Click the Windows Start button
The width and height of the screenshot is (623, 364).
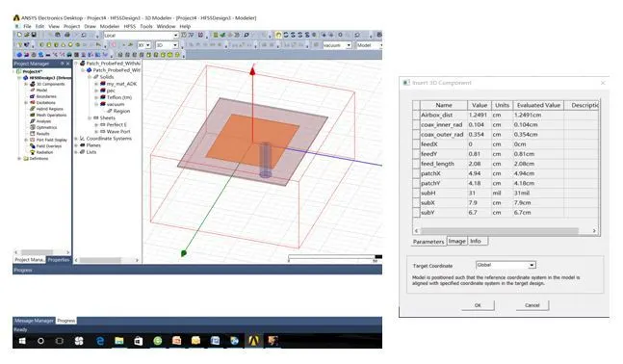click(x=22, y=341)
